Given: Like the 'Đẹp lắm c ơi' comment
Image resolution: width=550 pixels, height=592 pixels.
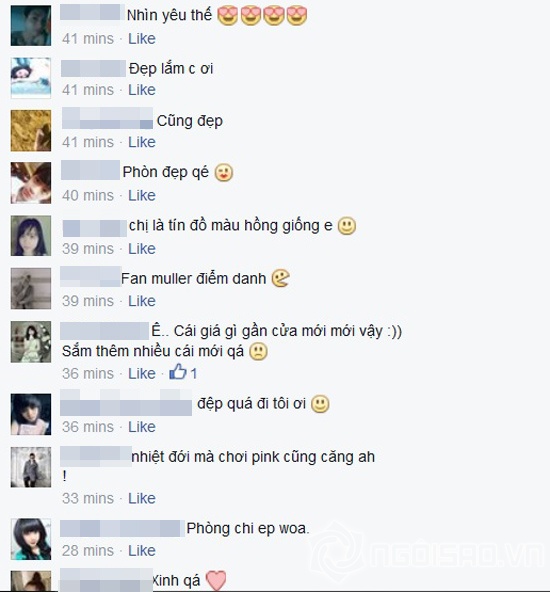Looking at the screenshot, I should [142, 90].
